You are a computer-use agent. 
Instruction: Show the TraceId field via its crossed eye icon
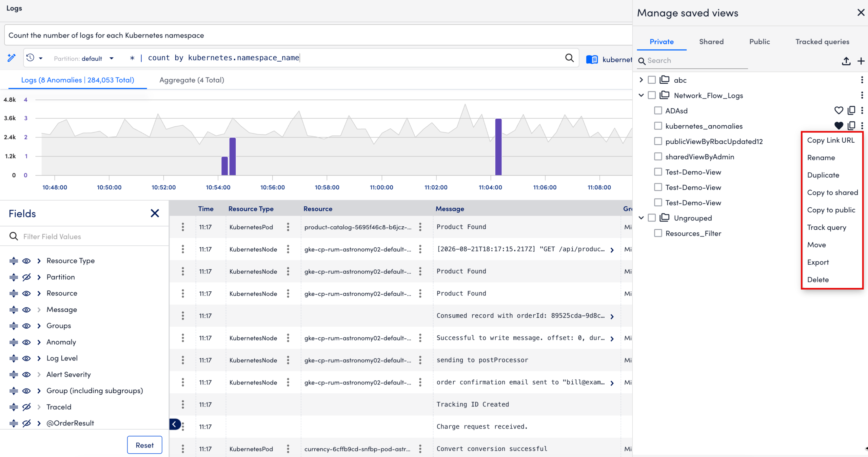(26, 407)
